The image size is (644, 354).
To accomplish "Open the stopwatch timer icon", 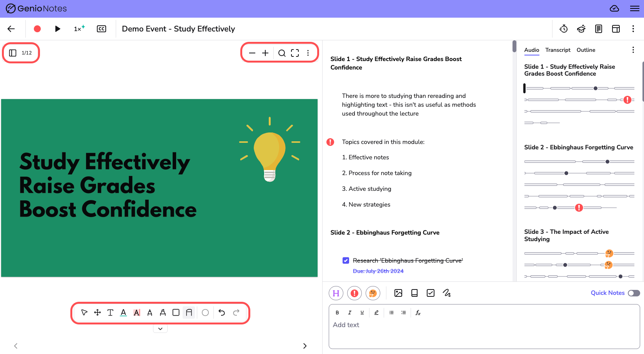I will (564, 29).
